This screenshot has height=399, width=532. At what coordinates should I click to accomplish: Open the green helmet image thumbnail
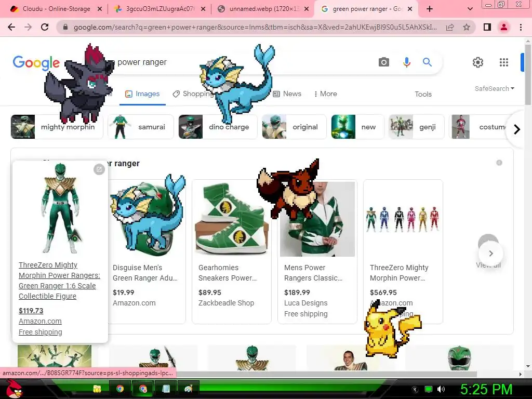459,358
